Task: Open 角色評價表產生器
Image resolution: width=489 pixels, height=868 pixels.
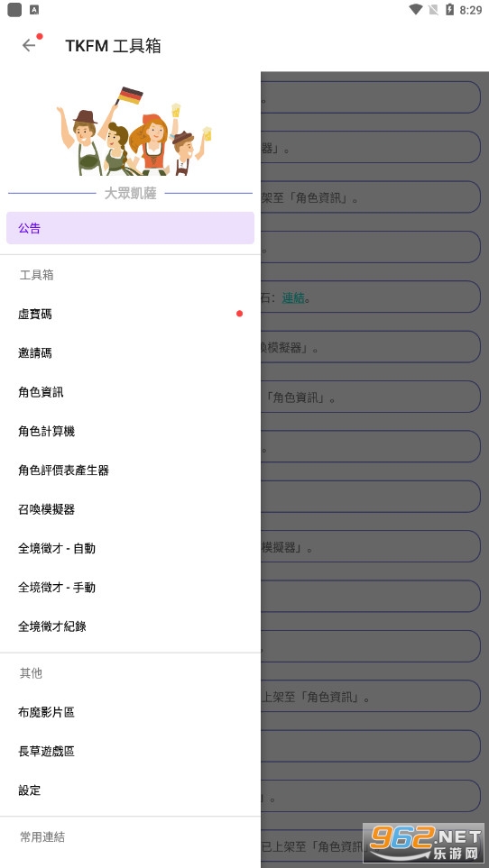Action: click(x=130, y=470)
